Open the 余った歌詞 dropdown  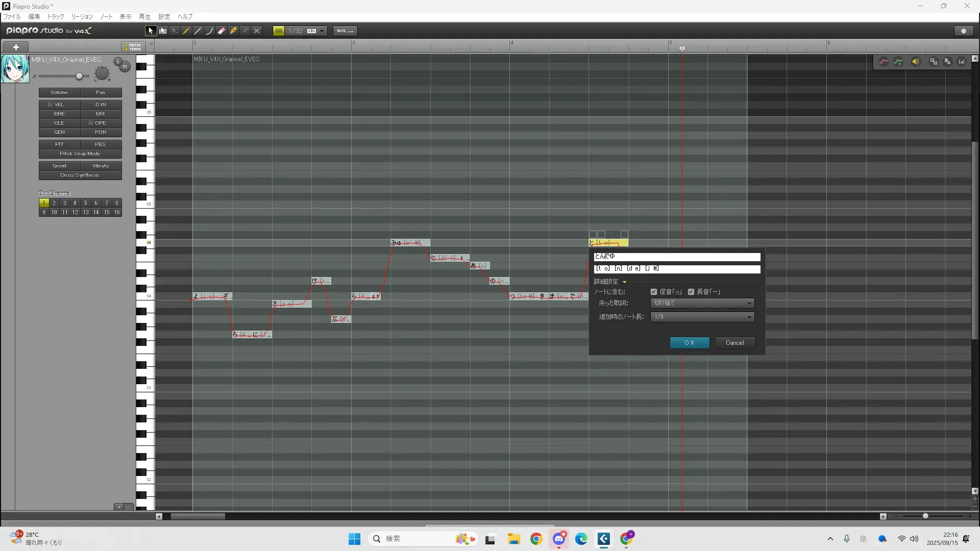click(702, 304)
